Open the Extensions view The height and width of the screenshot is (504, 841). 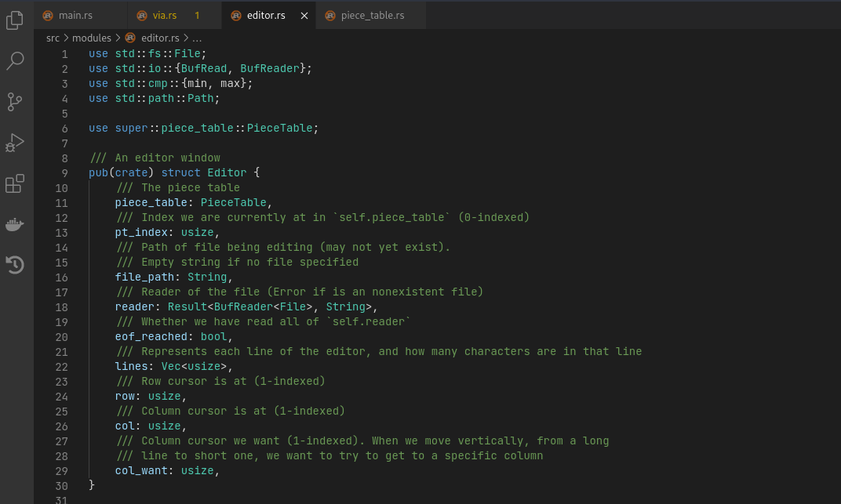14,183
